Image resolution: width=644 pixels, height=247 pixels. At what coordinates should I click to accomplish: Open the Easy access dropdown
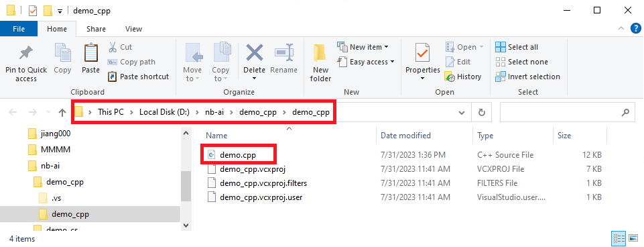click(x=365, y=62)
